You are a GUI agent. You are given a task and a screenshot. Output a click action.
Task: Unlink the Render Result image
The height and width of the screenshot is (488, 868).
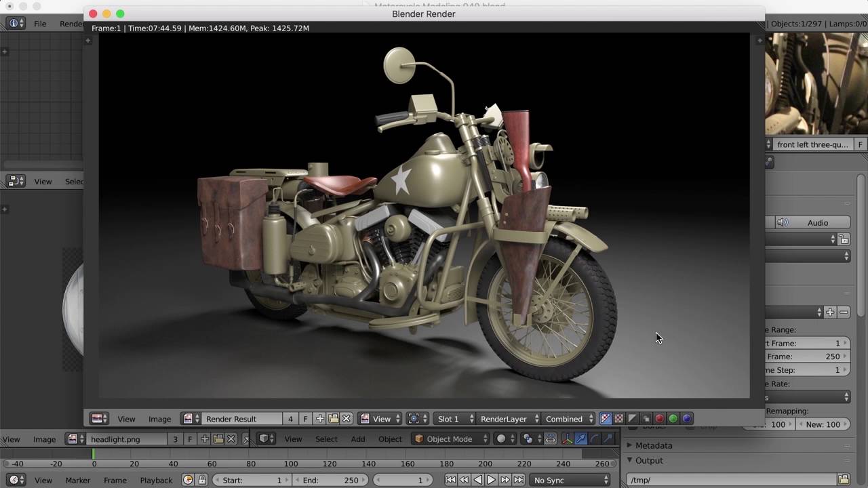tap(347, 419)
